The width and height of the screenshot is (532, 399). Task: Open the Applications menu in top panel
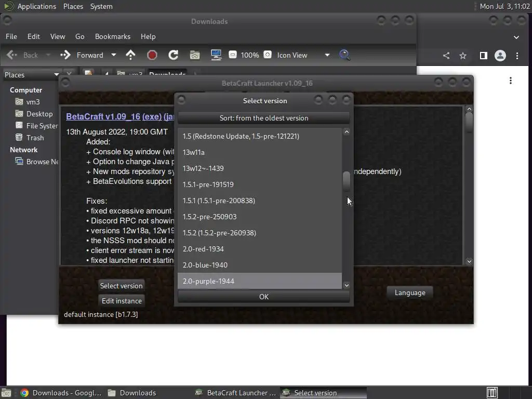[37, 6]
